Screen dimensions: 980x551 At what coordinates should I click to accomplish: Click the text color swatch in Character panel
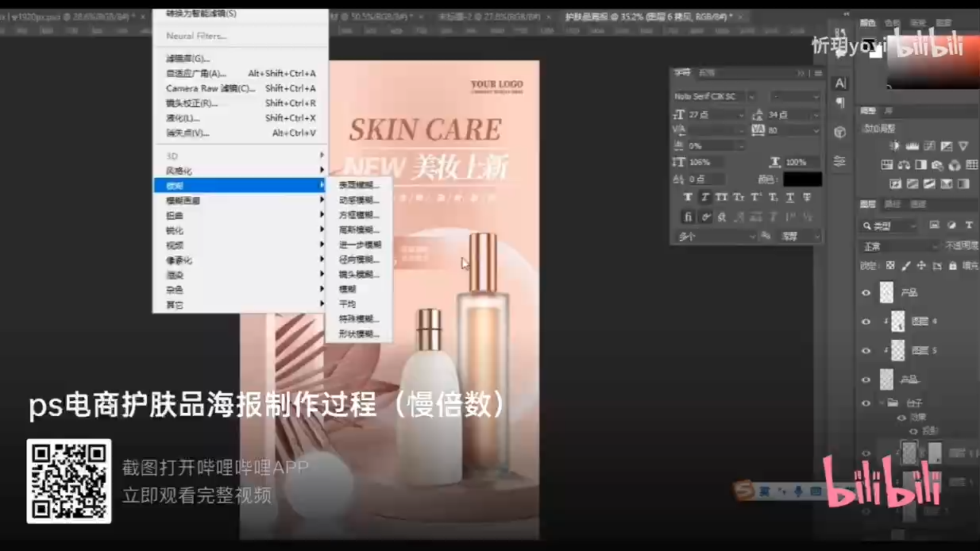click(x=801, y=180)
